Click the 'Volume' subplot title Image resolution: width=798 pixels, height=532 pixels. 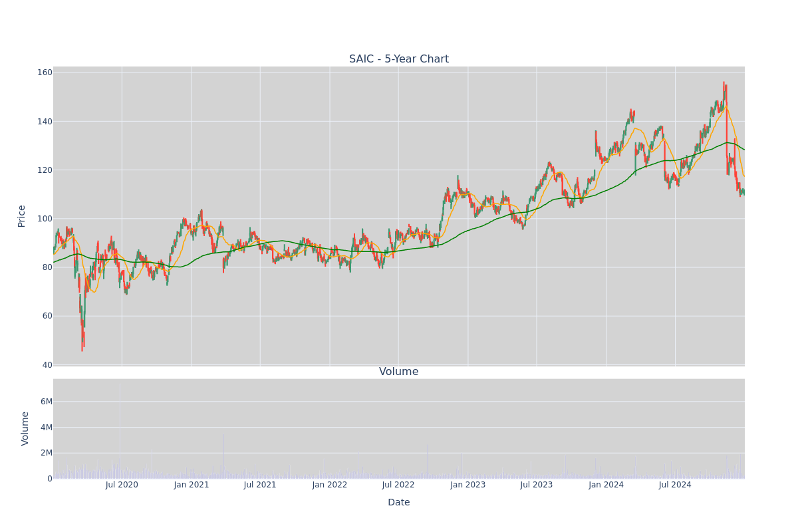tap(399, 372)
